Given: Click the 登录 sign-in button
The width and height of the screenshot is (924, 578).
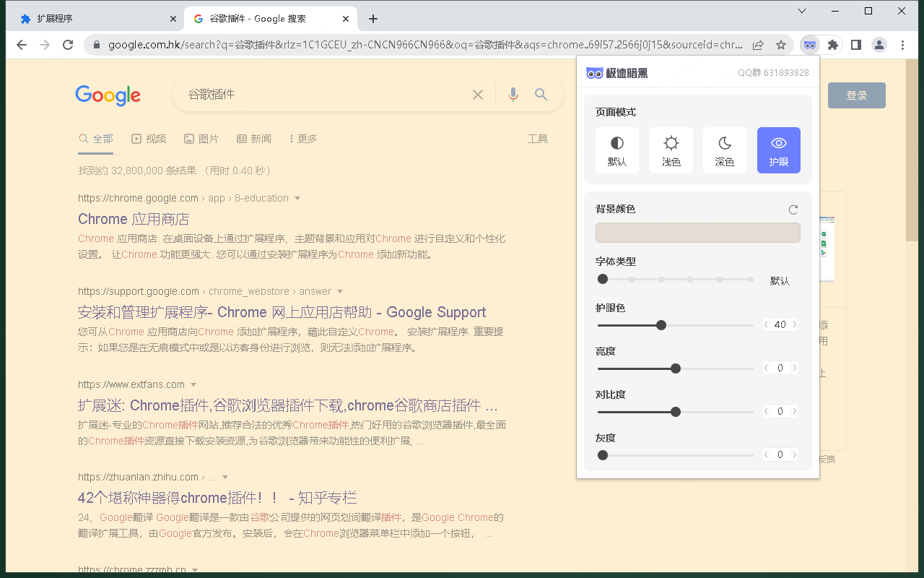Looking at the screenshot, I should pos(857,95).
